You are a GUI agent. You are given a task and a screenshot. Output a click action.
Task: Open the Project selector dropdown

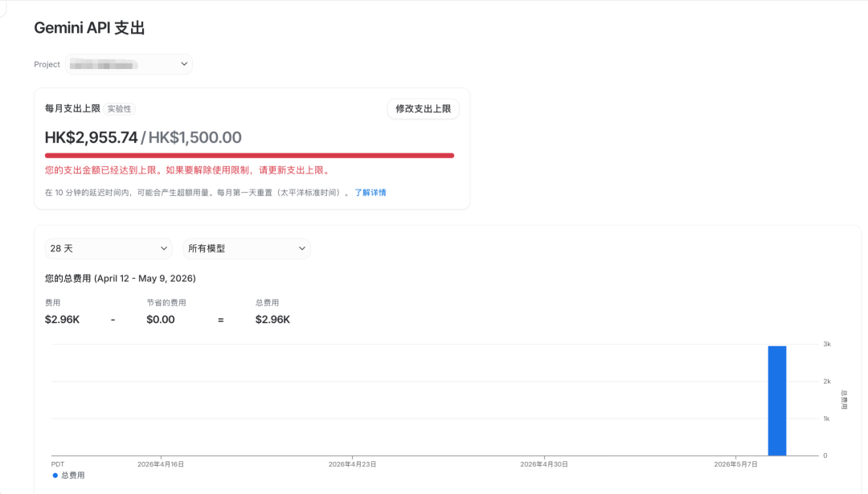coord(129,64)
